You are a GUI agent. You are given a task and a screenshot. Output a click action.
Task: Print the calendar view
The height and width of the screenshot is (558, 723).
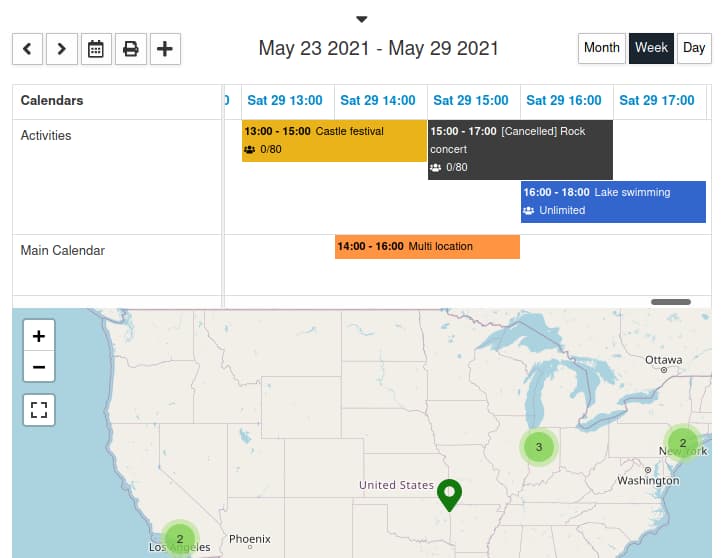pyautogui.click(x=130, y=48)
